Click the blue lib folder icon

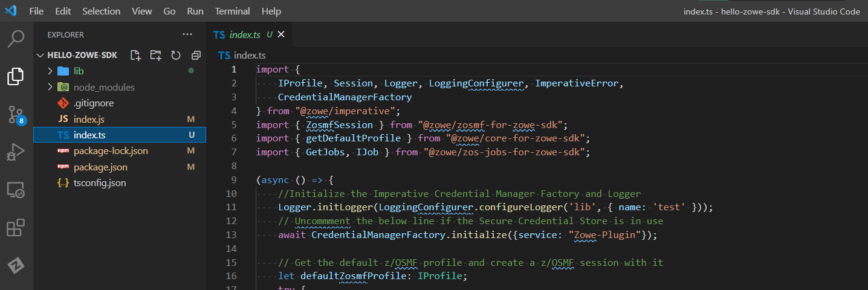[63, 71]
